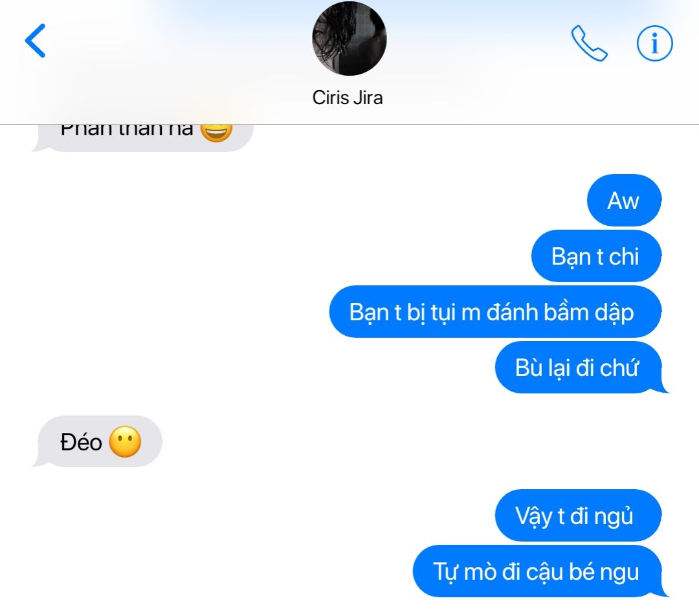The width and height of the screenshot is (699, 616).
Task: Select the "Aw" message bubble
Action: tap(624, 201)
